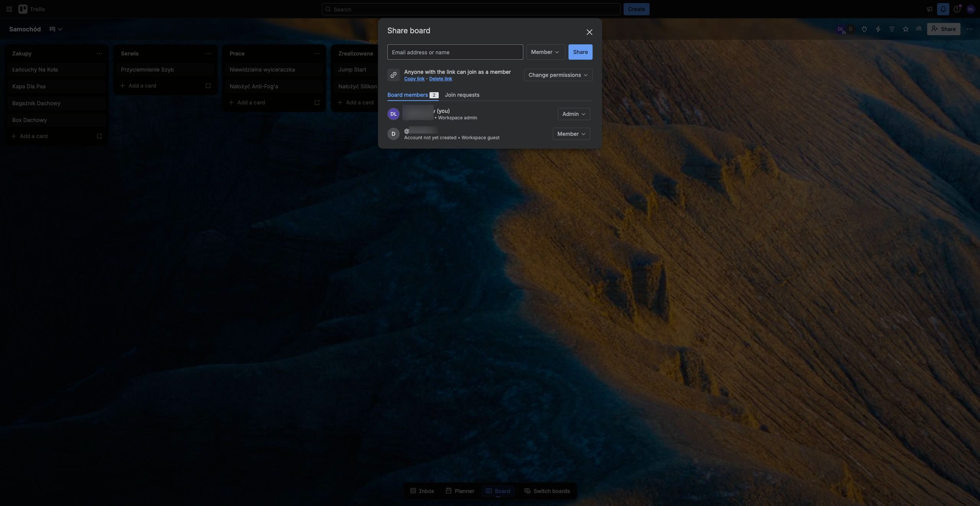Open the board filter icon
The image size is (980, 506).
(892, 29)
